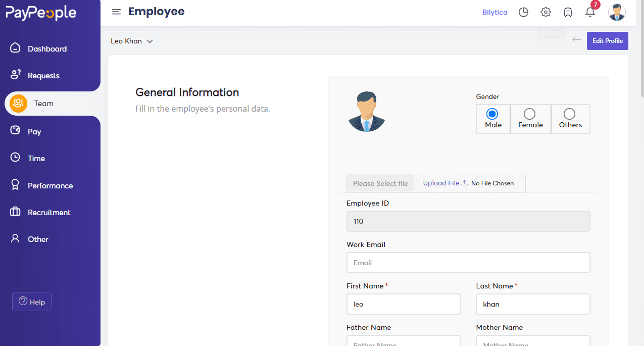The image size is (644, 346).
Task: Click the bookmark icon in header
Action: [568, 12]
